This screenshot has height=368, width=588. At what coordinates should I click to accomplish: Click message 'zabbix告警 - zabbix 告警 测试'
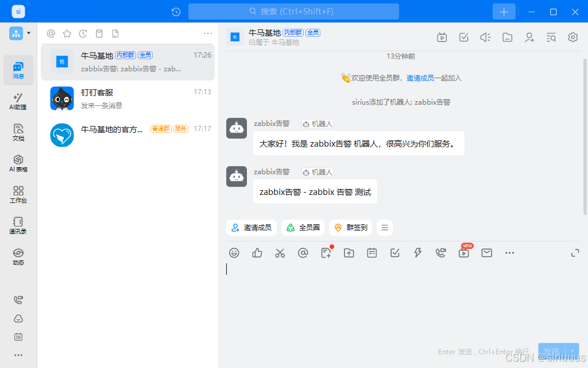point(315,192)
